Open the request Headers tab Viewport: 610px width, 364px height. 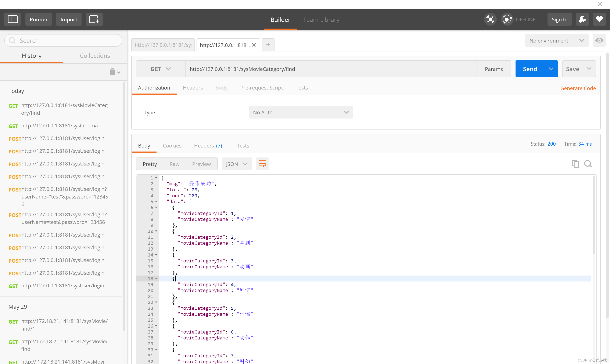pyautogui.click(x=193, y=88)
